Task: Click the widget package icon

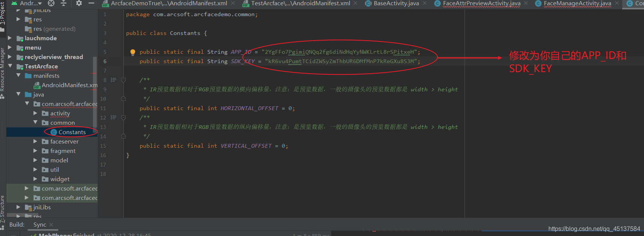Action: coord(45,179)
